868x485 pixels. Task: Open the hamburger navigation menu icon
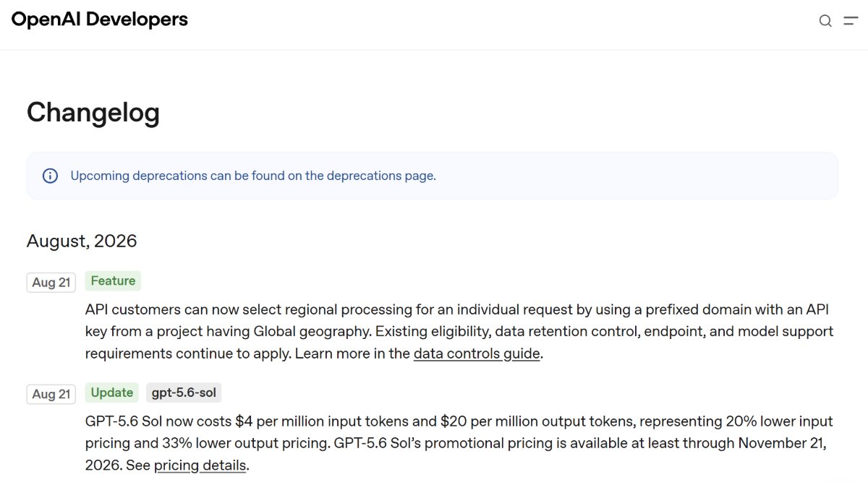tap(851, 21)
